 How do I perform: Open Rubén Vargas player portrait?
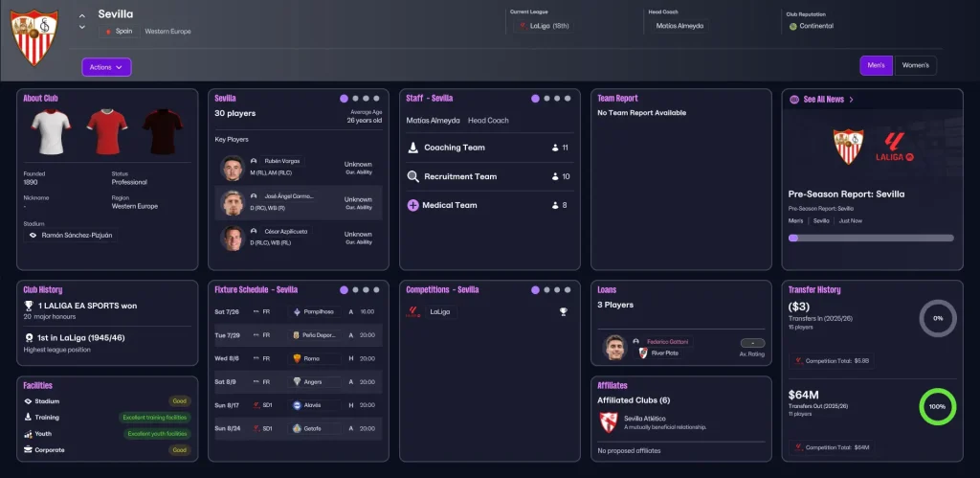tap(232, 168)
